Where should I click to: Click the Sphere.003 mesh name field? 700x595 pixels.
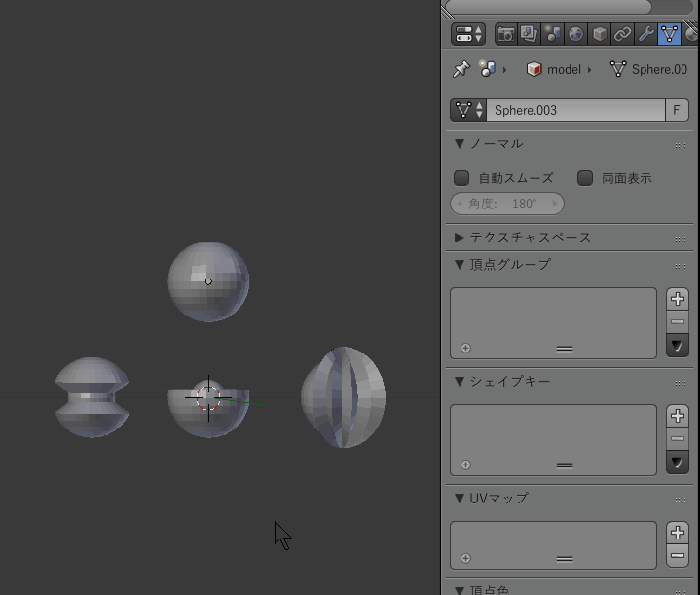(x=576, y=110)
